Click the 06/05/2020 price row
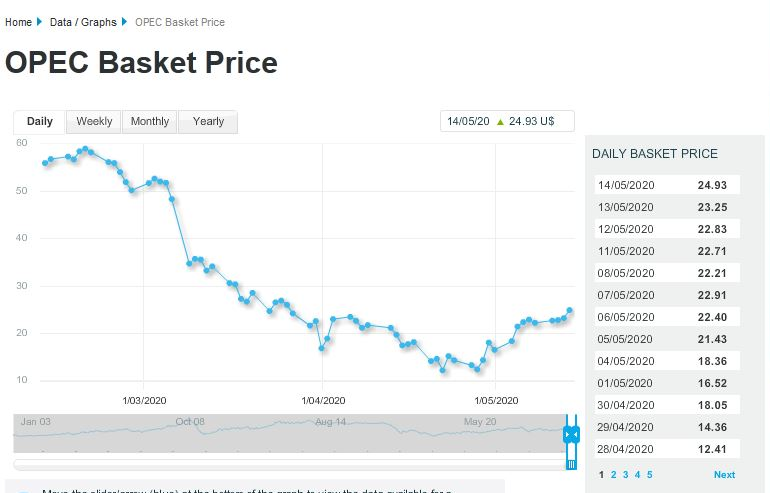Screen dimensions: 770x493 [667, 317]
